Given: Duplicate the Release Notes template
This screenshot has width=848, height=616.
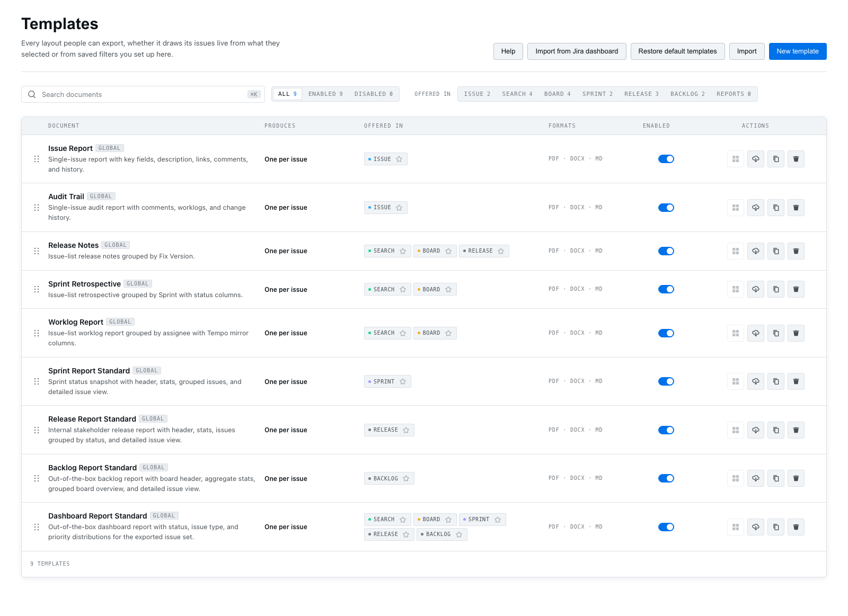Looking at the screenshot, I should 775,251.
